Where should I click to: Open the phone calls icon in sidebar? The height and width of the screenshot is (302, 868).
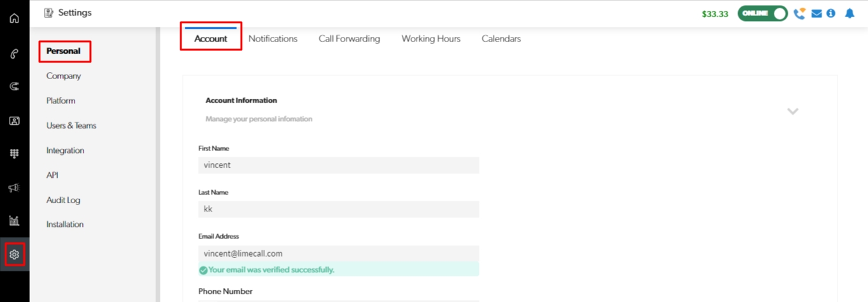point(14,54)
